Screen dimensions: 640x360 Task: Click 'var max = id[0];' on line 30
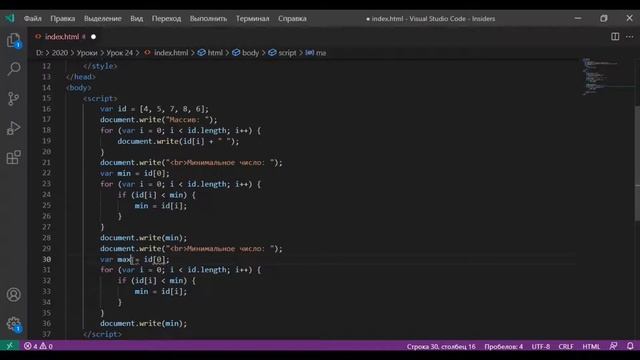(135, 259)
